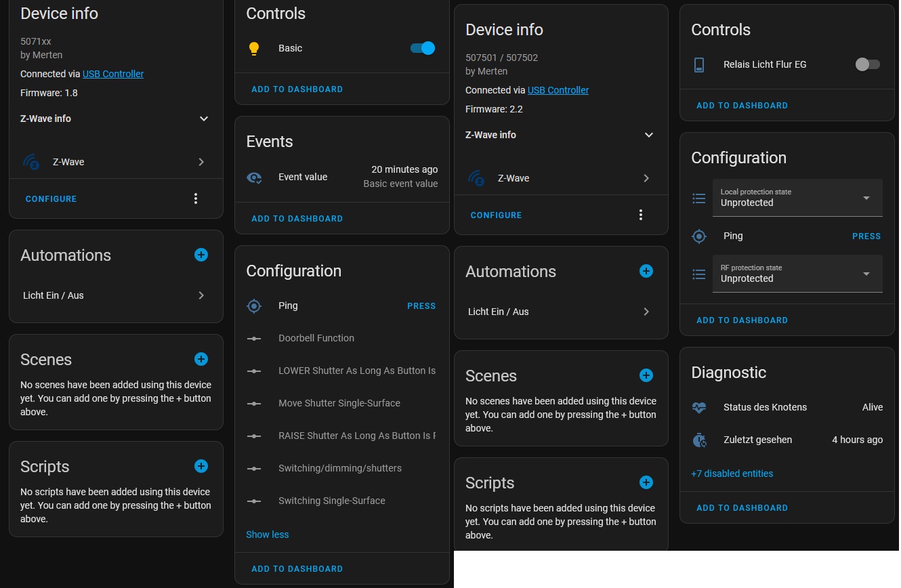Click the add automation plus icon in left panel

coord(201,255)
